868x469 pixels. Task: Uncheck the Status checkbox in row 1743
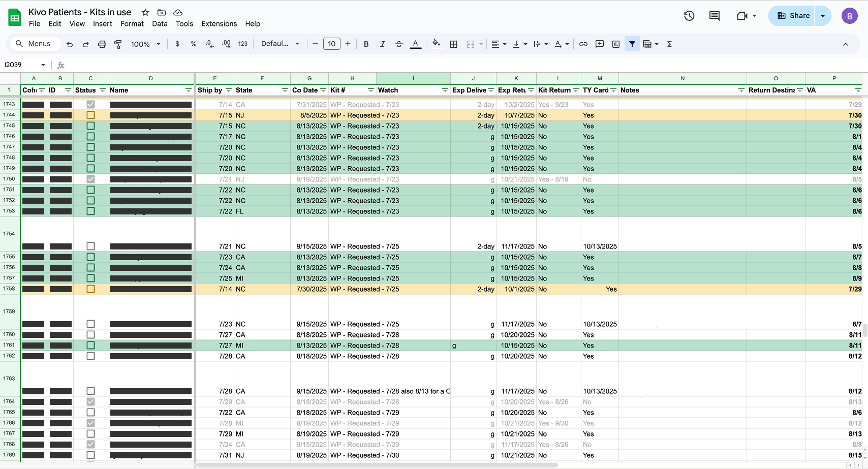coord(90,104)
